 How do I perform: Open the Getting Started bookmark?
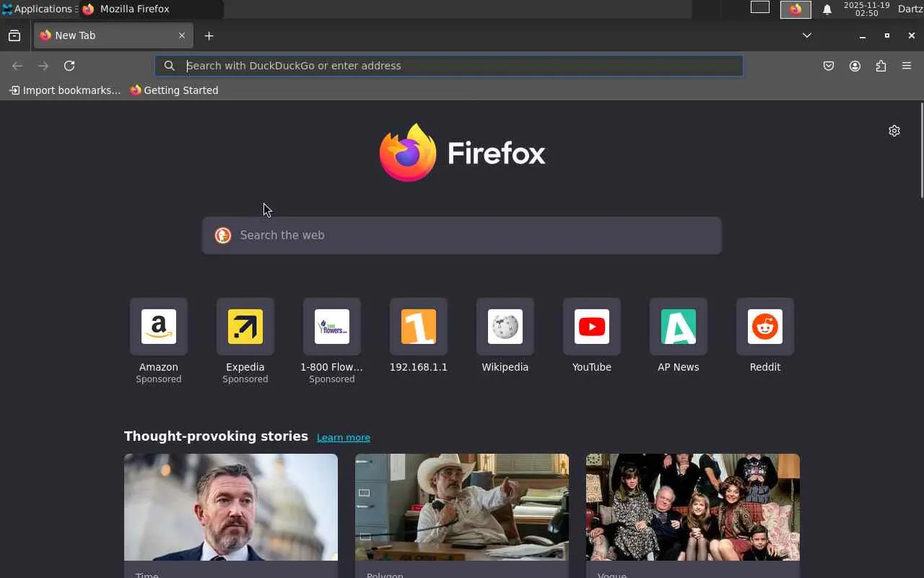pos(174,90)
